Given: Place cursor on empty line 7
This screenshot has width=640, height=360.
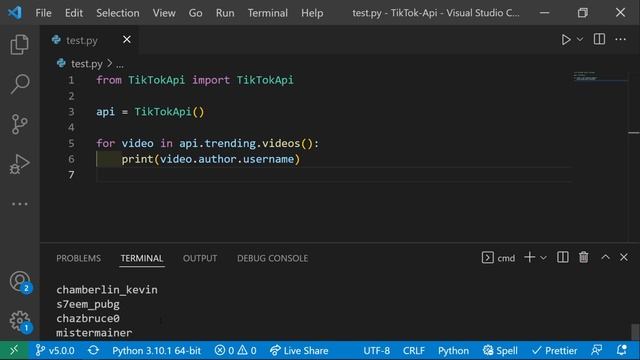Looking at the screenshot, I should [334, 175].
